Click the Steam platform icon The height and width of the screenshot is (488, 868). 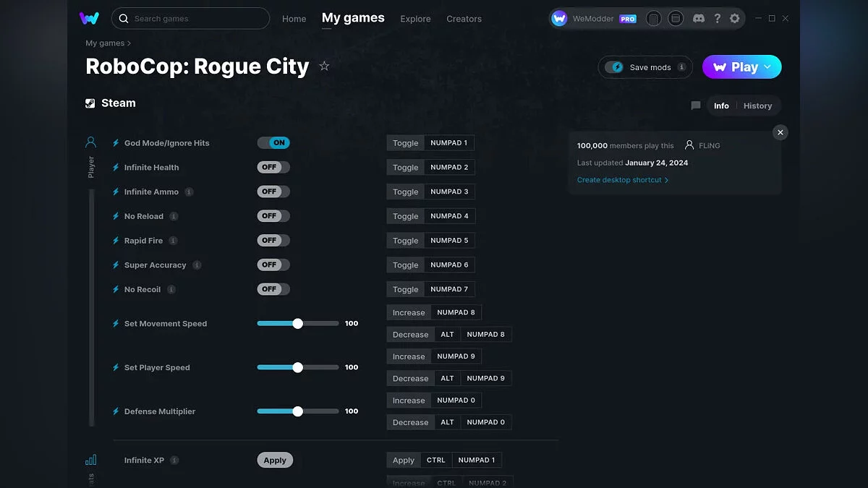(91, 103)
